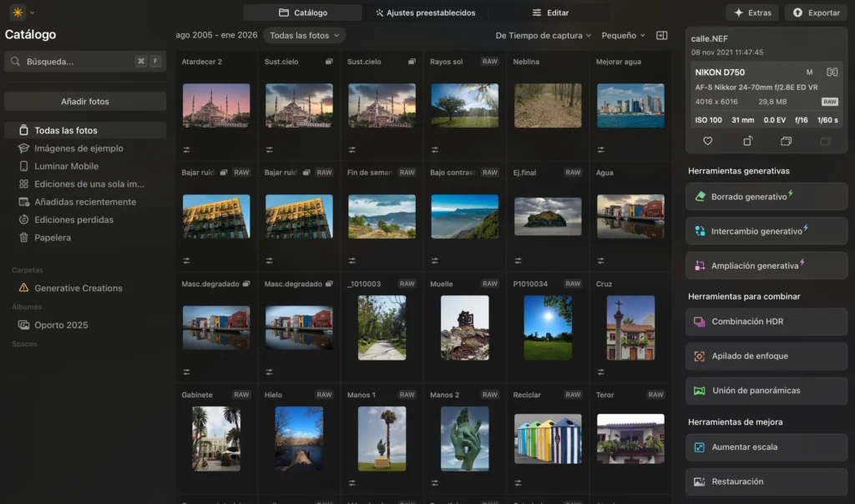Click the Papelera trash icon

[23, 237]
